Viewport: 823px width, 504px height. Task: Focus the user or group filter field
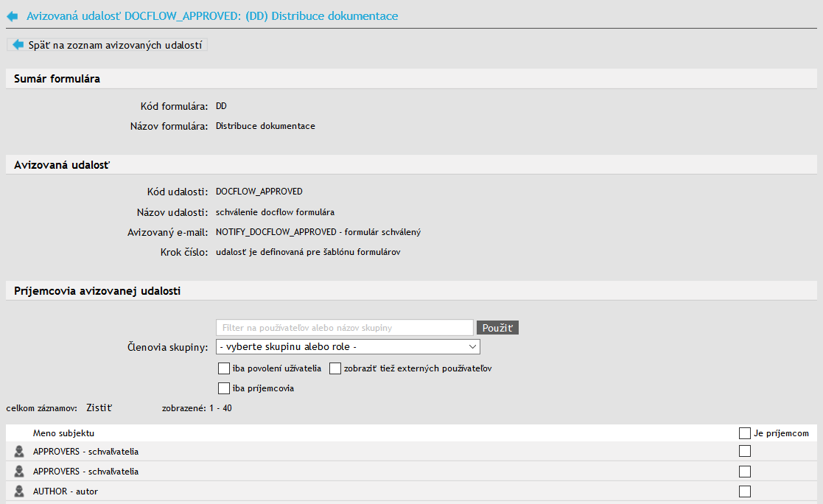(x=344, y=328)
